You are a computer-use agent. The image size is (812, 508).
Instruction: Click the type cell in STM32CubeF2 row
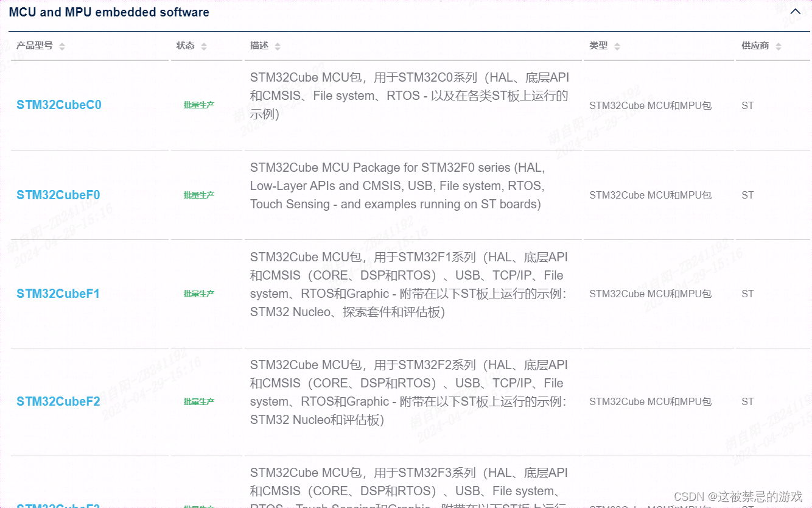tap(650, 401)
